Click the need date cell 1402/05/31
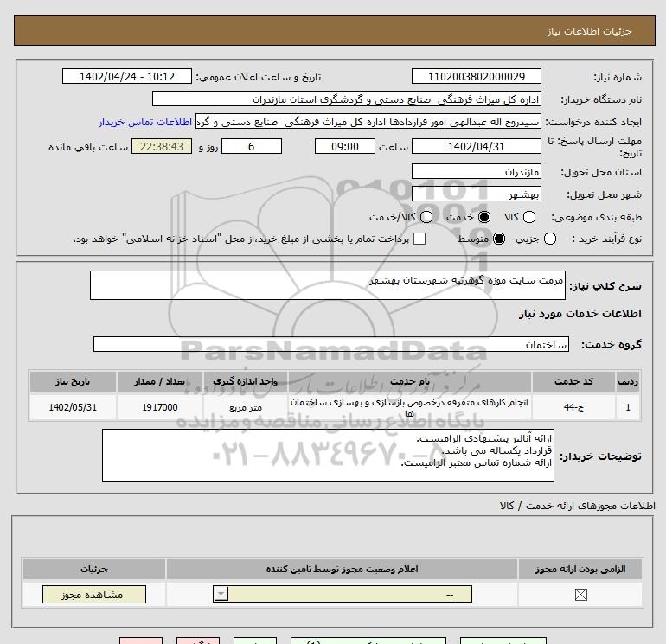The width and height of the screenshot is (666, 644). point(73,407)
